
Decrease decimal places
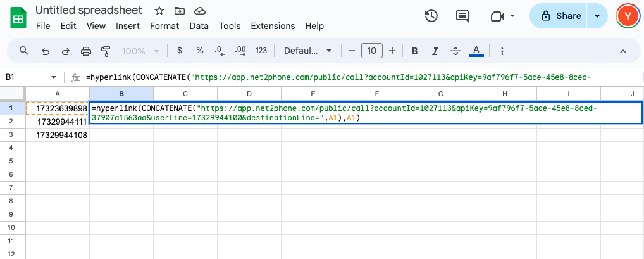pos(220,51)
